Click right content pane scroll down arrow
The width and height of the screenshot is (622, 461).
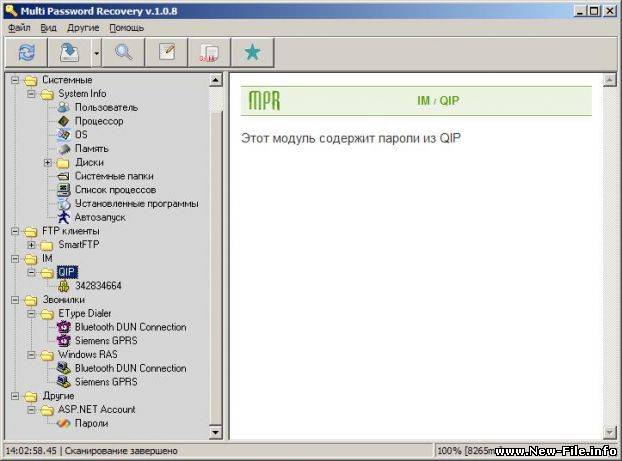(609, 432)
